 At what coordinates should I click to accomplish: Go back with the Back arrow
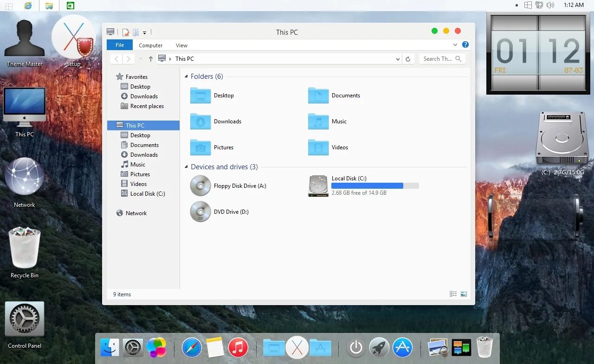[116, 59]
